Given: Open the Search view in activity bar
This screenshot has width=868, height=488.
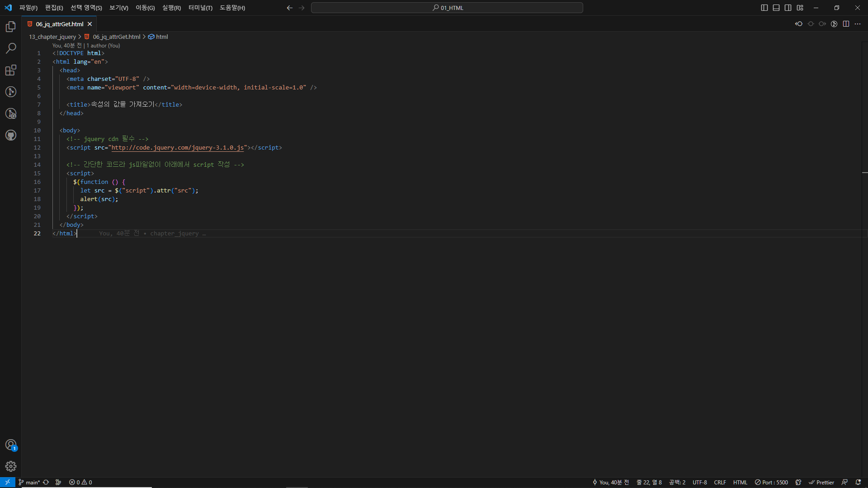Looking at the screenshot, I should point(11,48).
